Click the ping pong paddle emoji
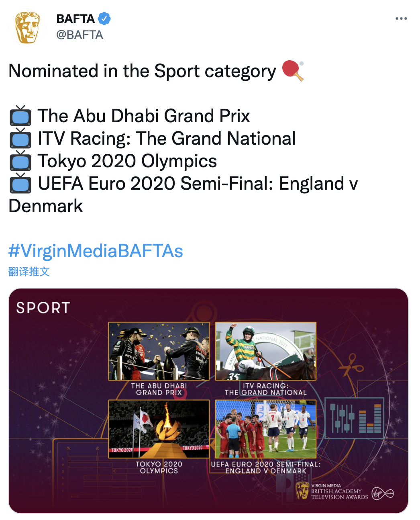 (x=293, y=70)
